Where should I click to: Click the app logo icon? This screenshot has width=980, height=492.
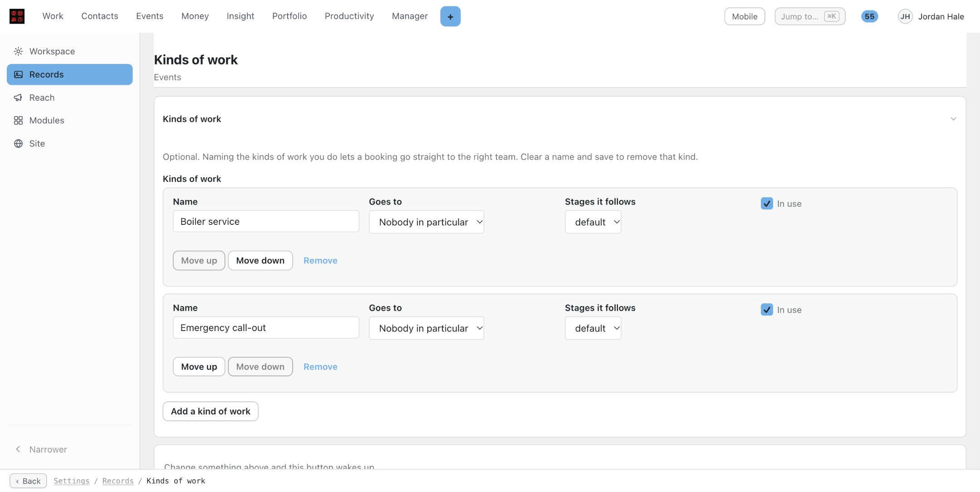[17, 16]
